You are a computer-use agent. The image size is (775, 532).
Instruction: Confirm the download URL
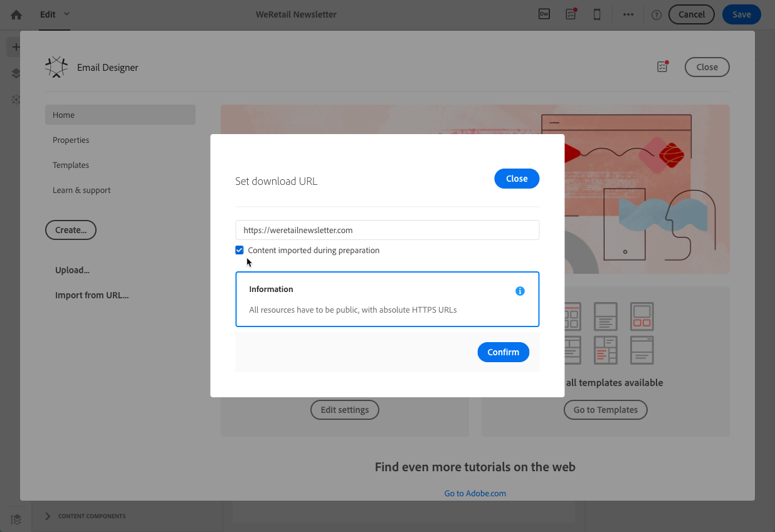[503, 352]
